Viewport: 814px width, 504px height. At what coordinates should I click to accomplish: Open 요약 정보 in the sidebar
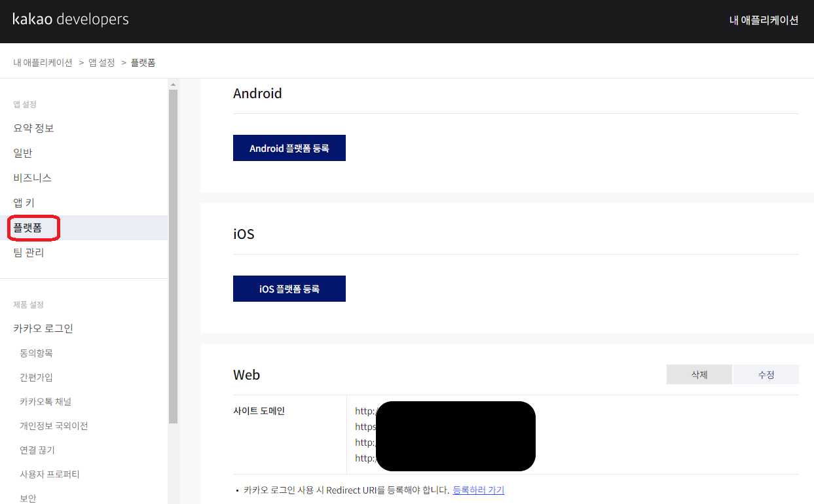(33, 128)
